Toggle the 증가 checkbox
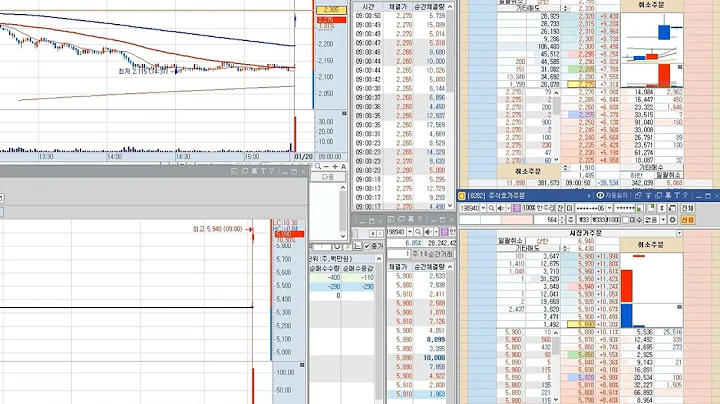Screen dimensions: 720x404 pos(367,247)
